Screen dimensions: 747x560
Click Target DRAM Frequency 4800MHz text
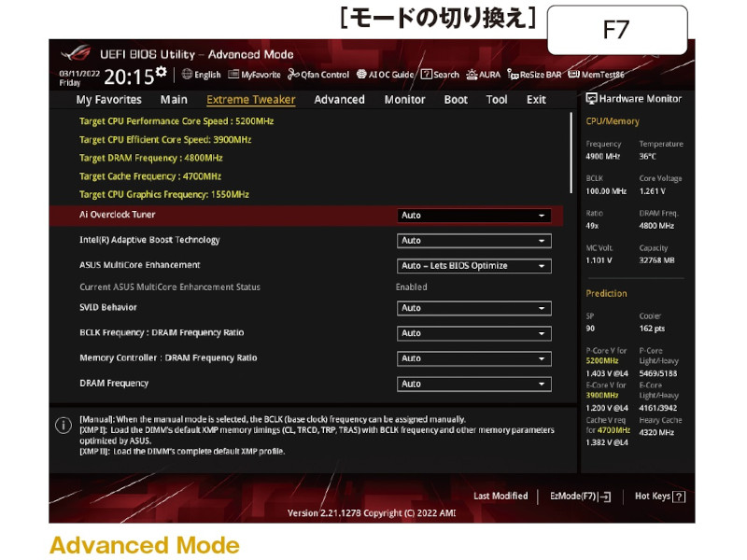(151, 158)
